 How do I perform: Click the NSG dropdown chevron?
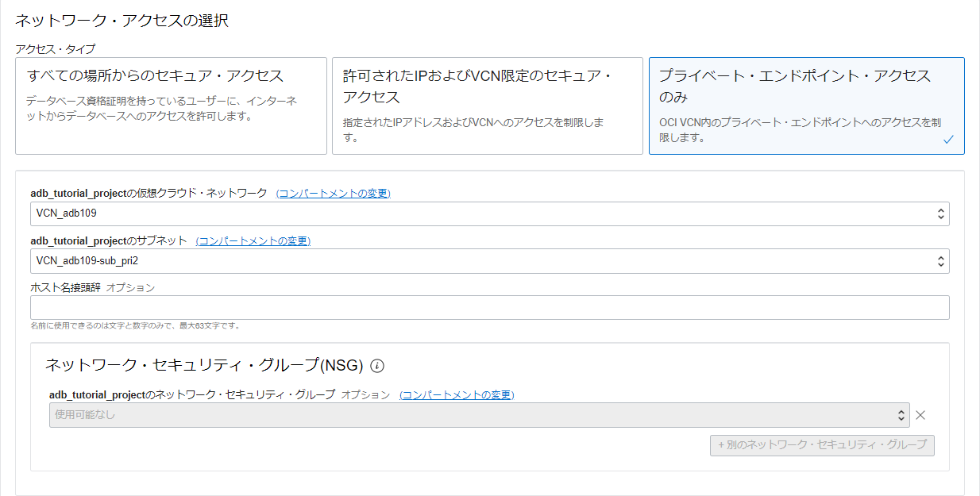click(901, 414)
